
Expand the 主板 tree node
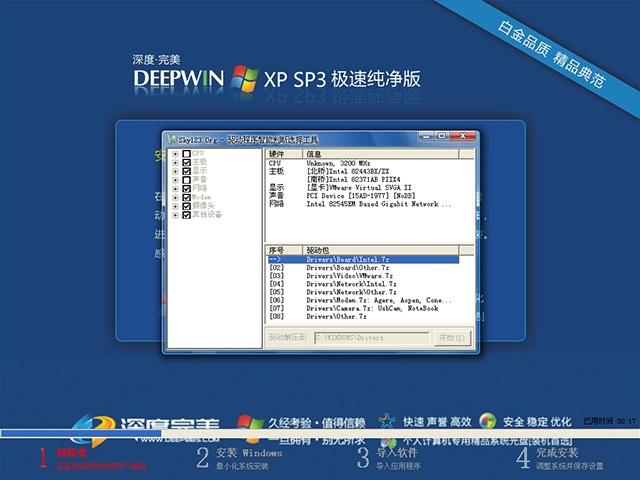click(175, 162)
